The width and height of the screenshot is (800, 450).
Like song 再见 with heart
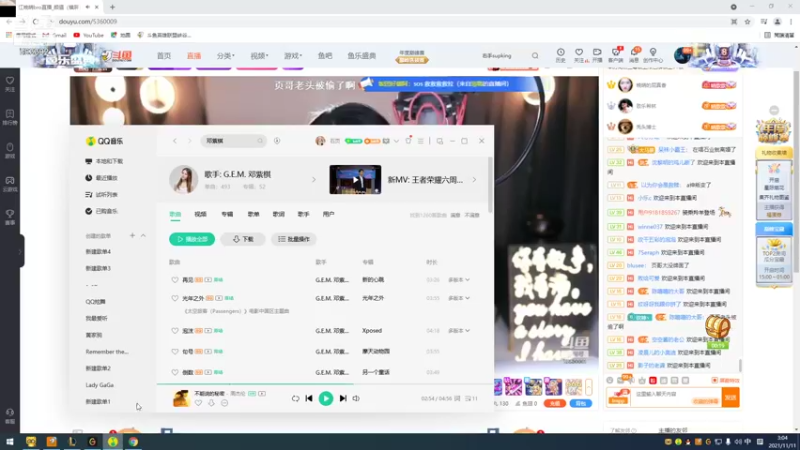click(175, 280)
